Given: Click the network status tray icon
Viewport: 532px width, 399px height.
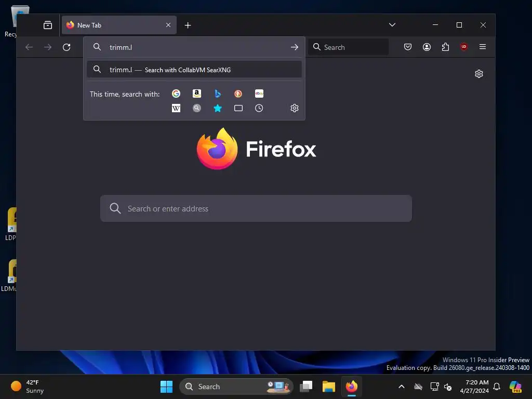Looking at the screenshot, I should click(x=434, y=387).
